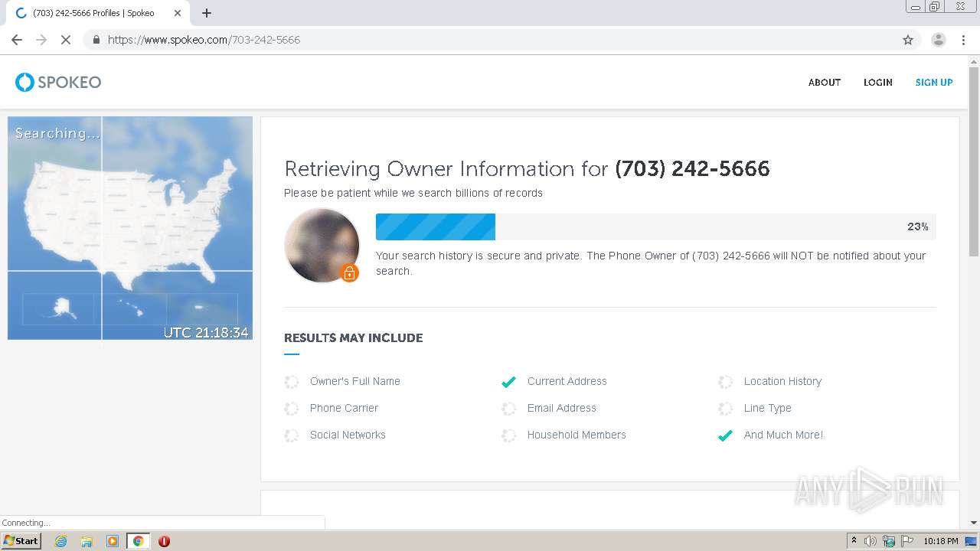Click the Spokeo logo
980x551 pixels.
point(58,82)
